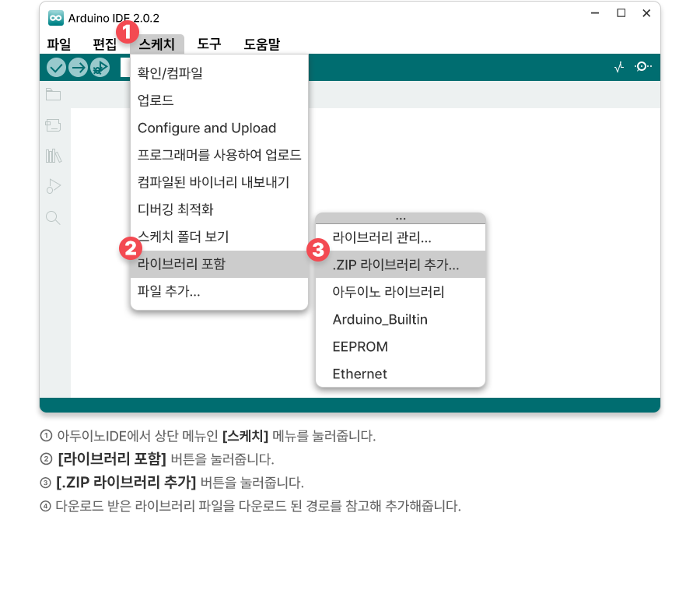Open the 파일 menu
Viewport: 700px width, 590px height.
[x=59, y=44]
